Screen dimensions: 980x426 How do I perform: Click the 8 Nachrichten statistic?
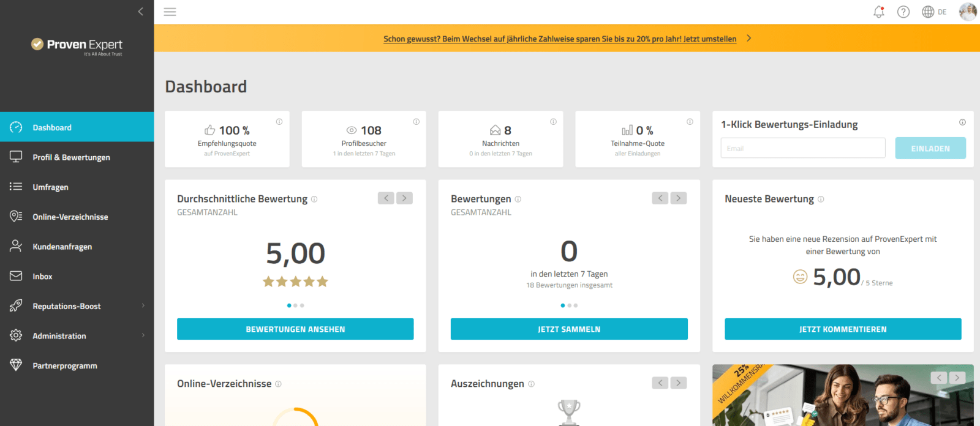[x=500, y=130]
